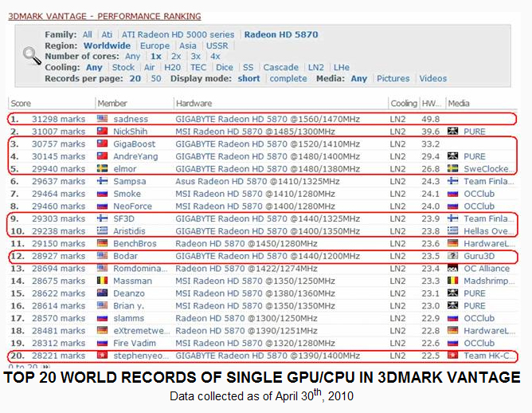Click the Russian flag beside Fire Vadim
The image size is (532, 413).
click(x=102, y=343)
